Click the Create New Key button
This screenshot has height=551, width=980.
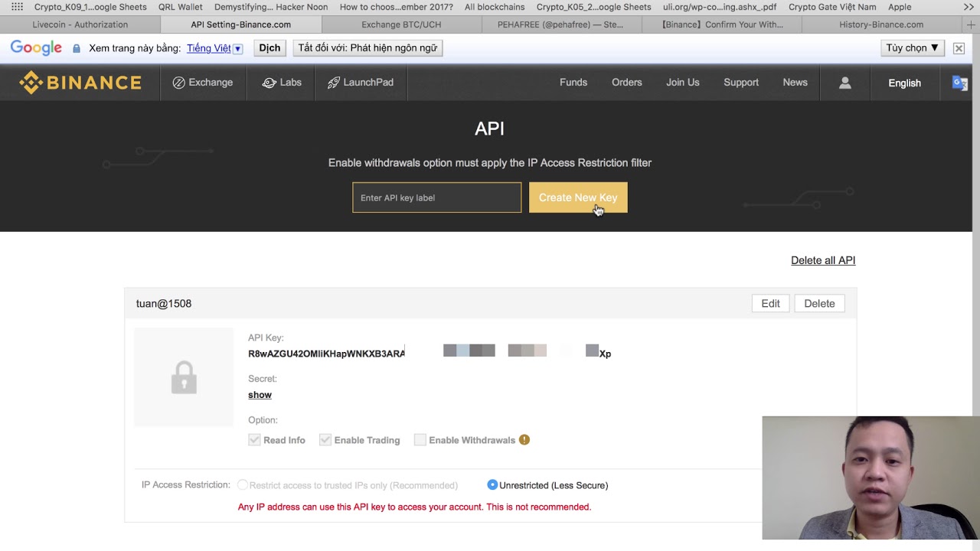coord(578,197)
